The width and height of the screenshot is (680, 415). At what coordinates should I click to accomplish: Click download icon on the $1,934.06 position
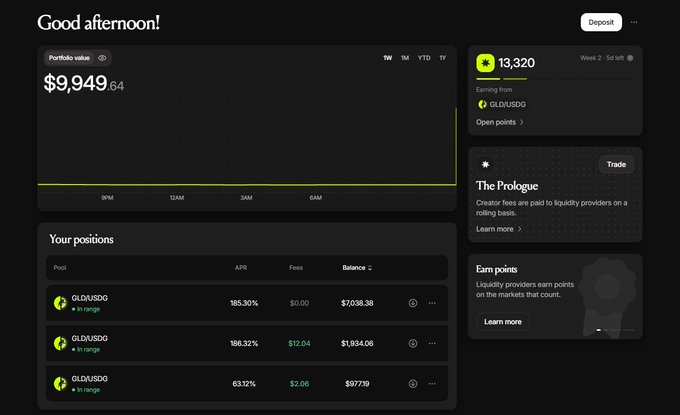[413, 343]
